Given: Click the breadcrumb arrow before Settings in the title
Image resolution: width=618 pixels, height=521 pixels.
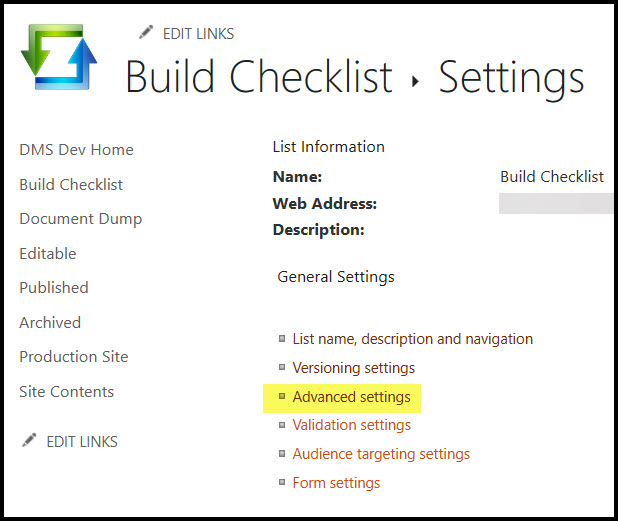Looking at the screenshot, I should tap(415, 81).
